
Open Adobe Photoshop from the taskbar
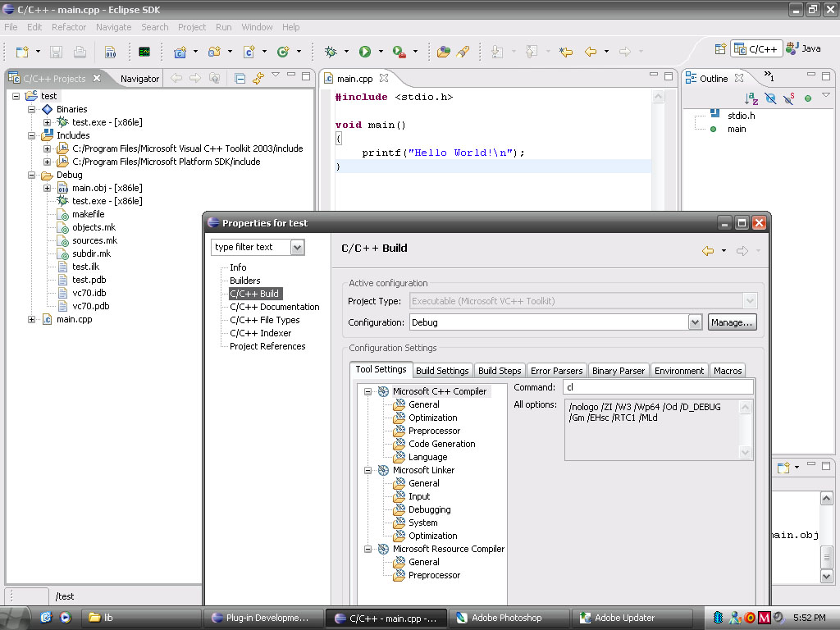pos(509,619)
